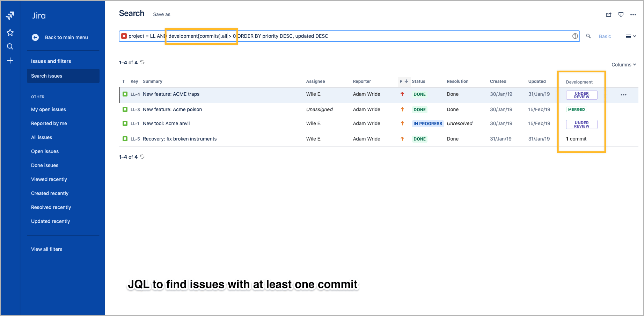The image size is (644, 316).
Task: Click the Back to main menu arrow icon
Action: (x=35, y=37)
